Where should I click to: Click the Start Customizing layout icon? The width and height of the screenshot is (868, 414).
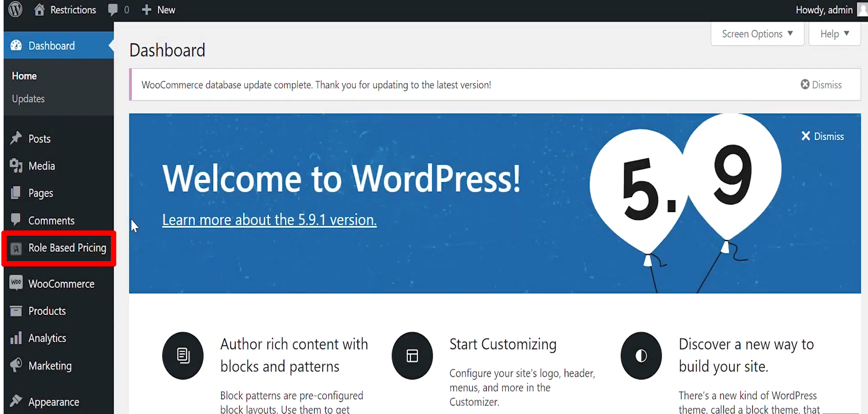412,356
